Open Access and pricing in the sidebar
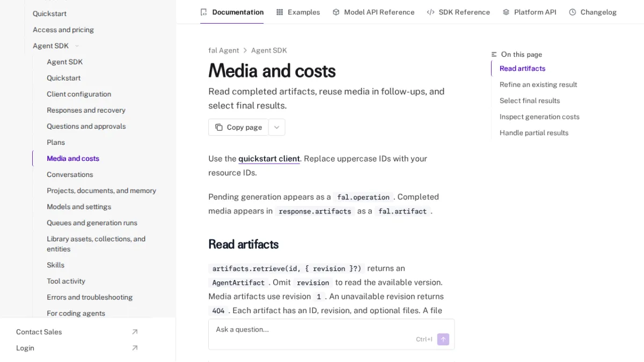Image resolution: width=644 pixels, height=362 pixels. [x=63, y=30]
